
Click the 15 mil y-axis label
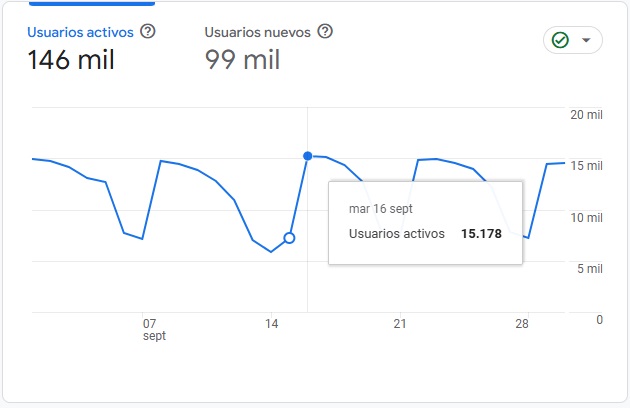click(586, 166)
